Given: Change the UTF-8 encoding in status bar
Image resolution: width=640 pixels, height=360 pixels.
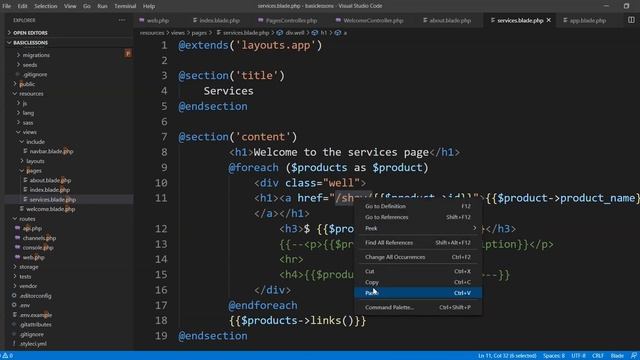Looking at the screenshot, I should pos(578,356).
